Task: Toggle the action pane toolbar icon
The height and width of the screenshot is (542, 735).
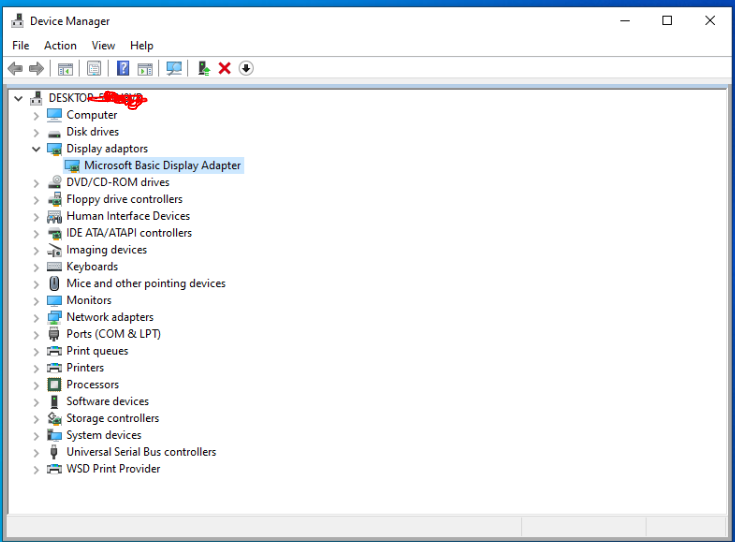Action: 145,69
